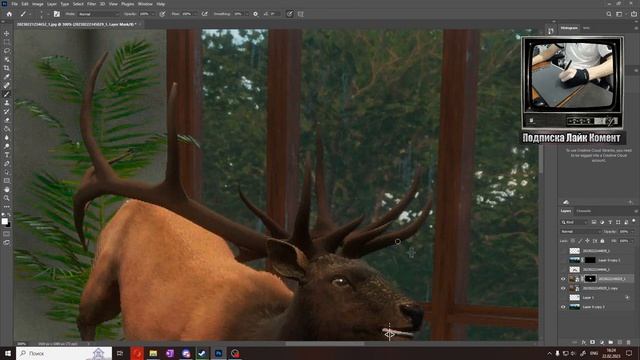Viewport: 640px width, 360px height.
Task: Toggle pressure for size icon
Action: [x=289, y=14]
